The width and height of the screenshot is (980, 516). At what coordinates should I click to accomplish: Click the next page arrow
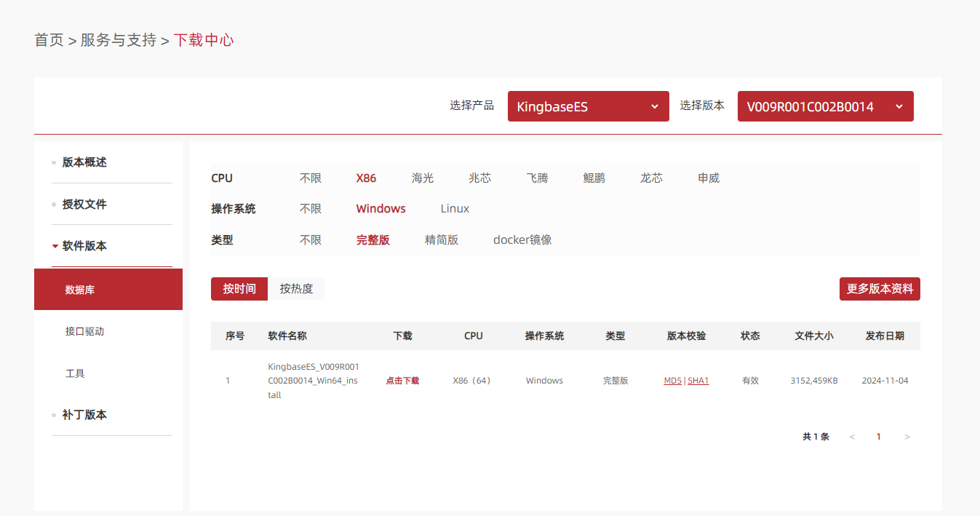coord(907,437)
